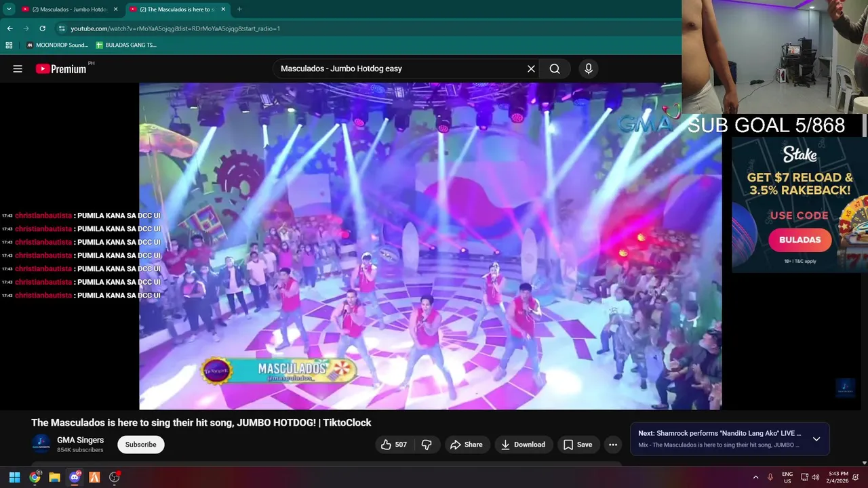Show hidden system tray icons
This screenshot has height=488, width=868.
tap(755, 477)
